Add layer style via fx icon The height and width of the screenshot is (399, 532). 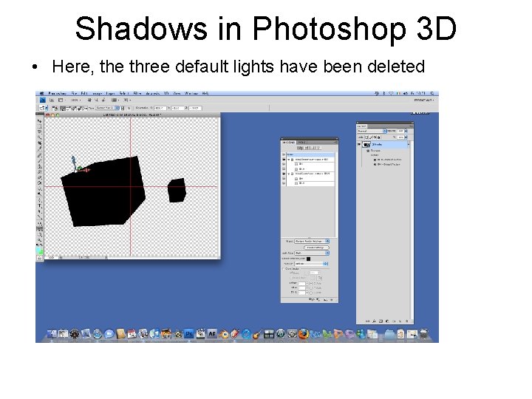(x=374, y=321)
